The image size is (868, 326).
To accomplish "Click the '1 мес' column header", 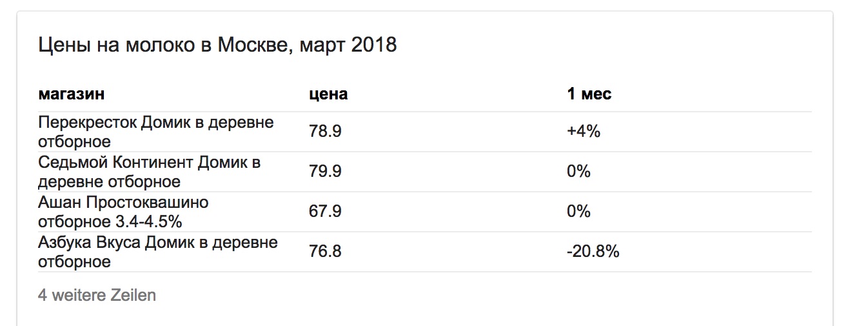I will pyautogui.click(x=589, y=94).
